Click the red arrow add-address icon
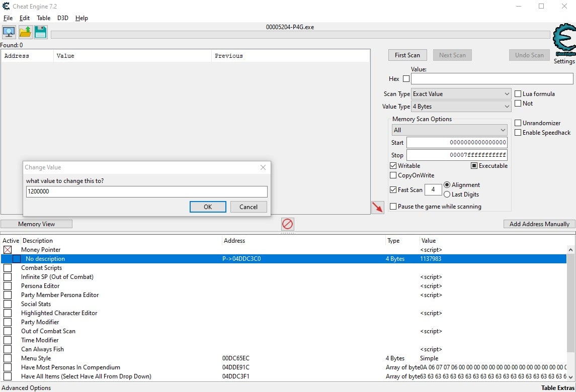This screenshot has width=576, height=392. [378, 207]
